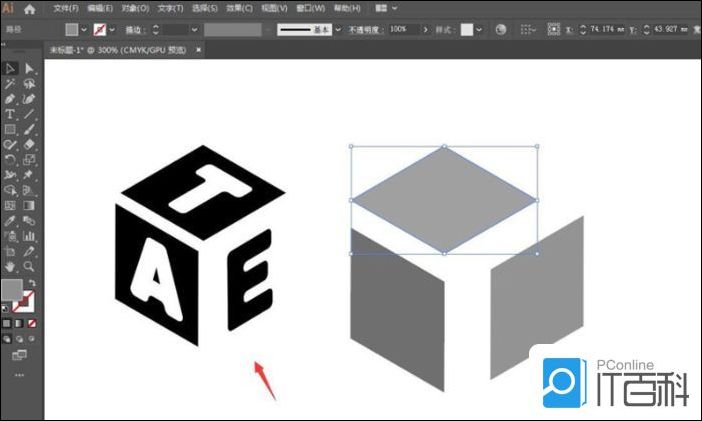Viewport: 702px width, 421px height.
Task: Choose the Scale tool
Action: (x=29, y=160)
